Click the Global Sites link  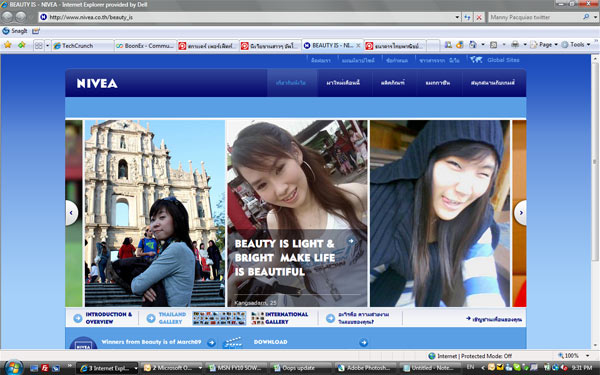[x=503, y=60]
